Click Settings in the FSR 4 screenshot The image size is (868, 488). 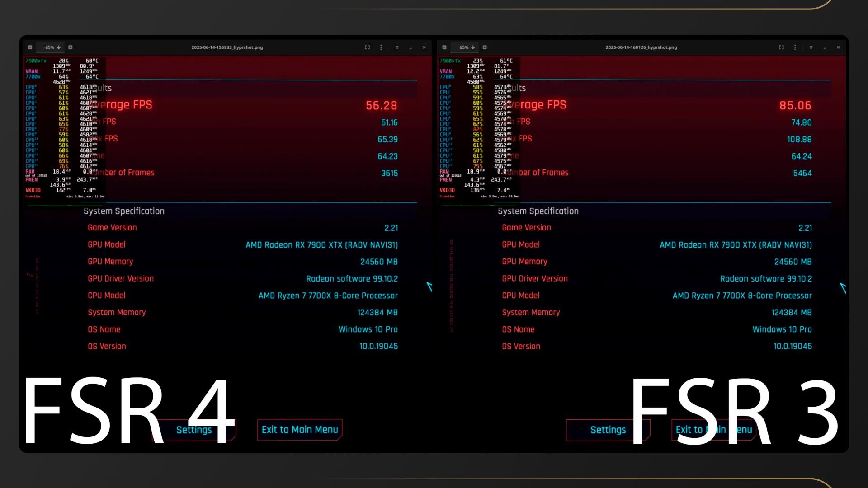[194, 430]
